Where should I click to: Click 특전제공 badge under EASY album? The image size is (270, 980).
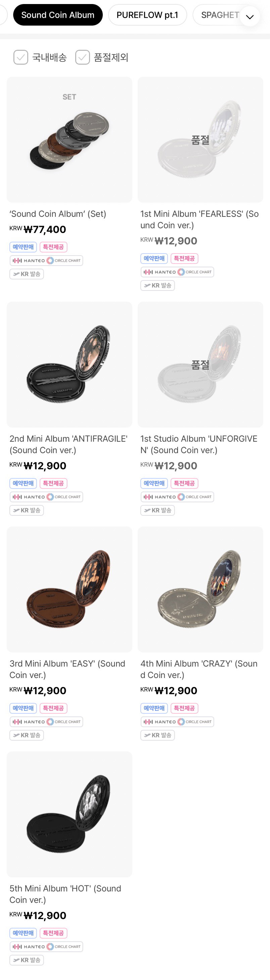[53, 708]
